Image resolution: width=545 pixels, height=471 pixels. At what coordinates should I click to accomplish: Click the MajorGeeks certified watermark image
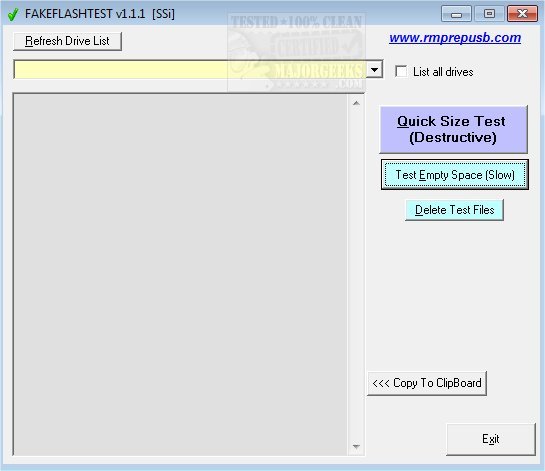296,52
